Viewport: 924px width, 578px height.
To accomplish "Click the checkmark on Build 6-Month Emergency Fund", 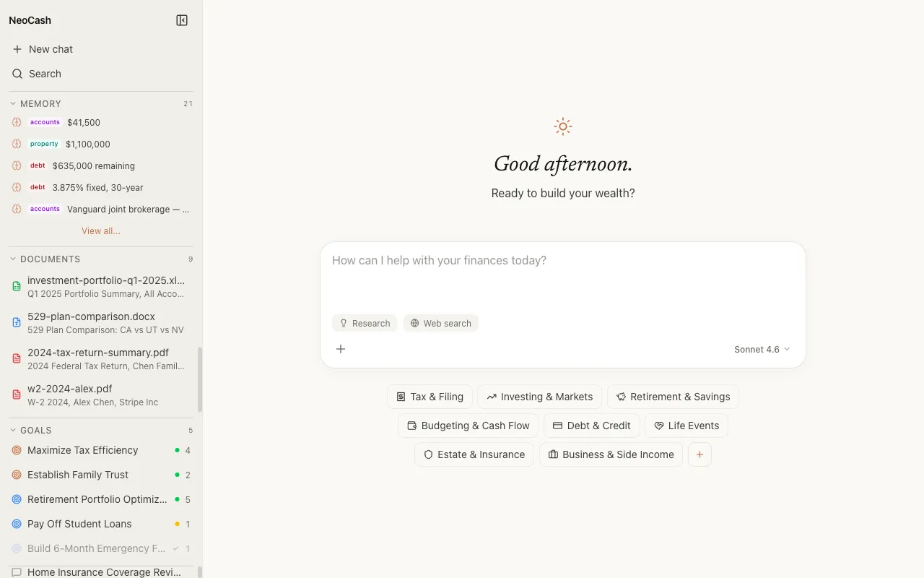I will click(x=176, y=548).
